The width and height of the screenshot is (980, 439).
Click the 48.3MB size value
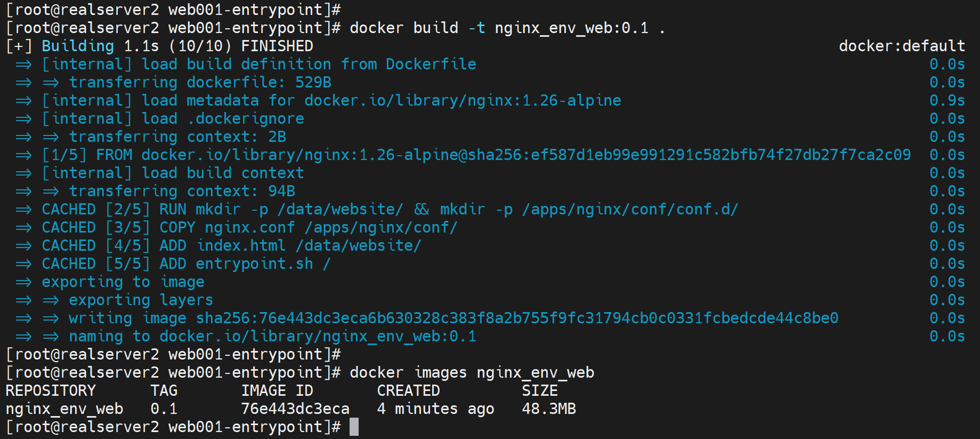548,409
